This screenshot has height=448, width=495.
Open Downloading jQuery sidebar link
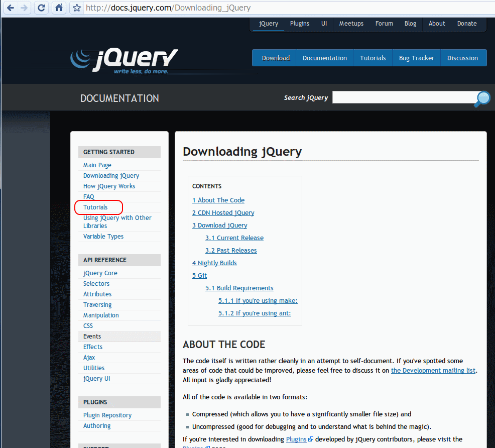111,176
